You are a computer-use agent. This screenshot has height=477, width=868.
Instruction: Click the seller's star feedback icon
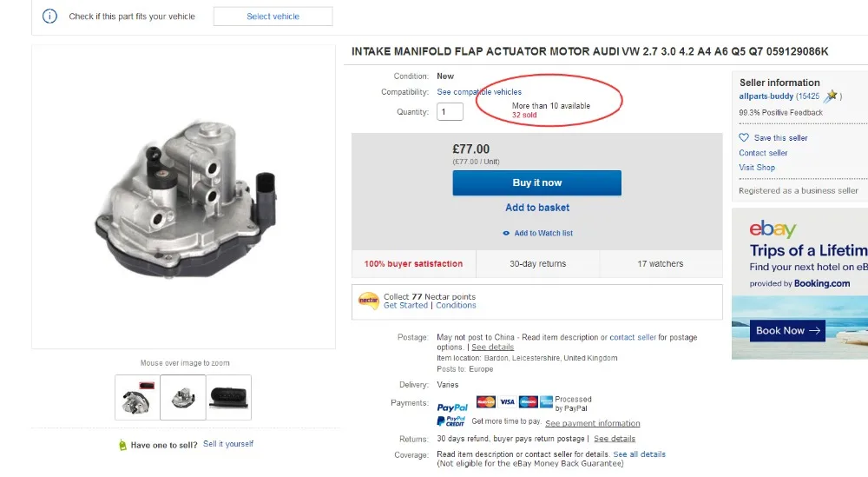pos(831,96)
